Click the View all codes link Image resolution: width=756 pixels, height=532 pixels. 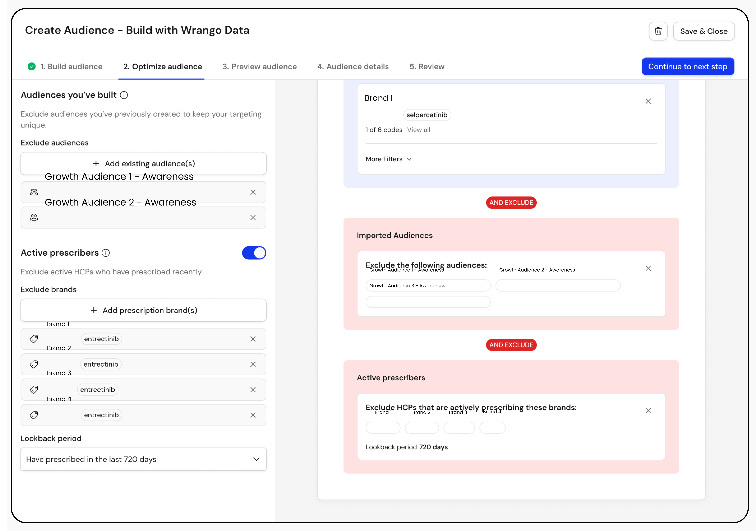click(418, 130)
